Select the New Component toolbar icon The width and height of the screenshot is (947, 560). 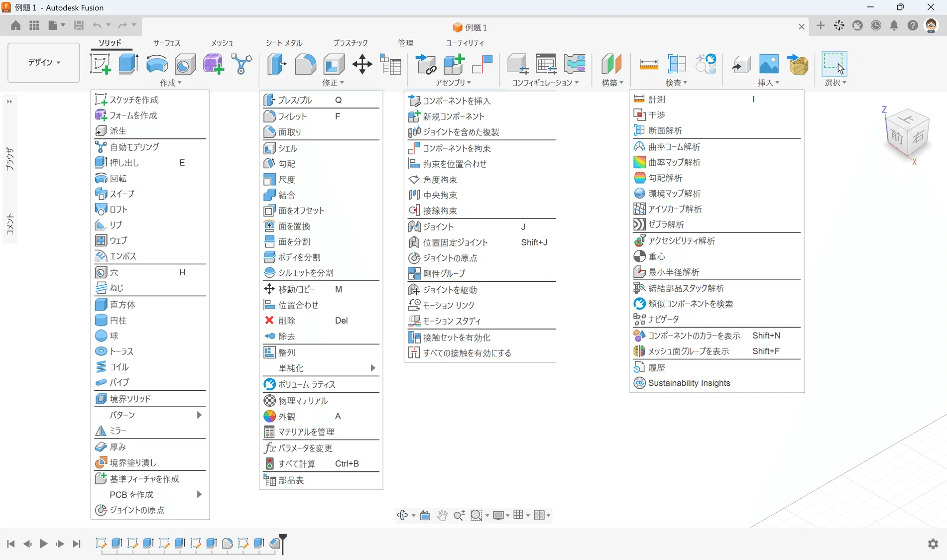(454, 64)
